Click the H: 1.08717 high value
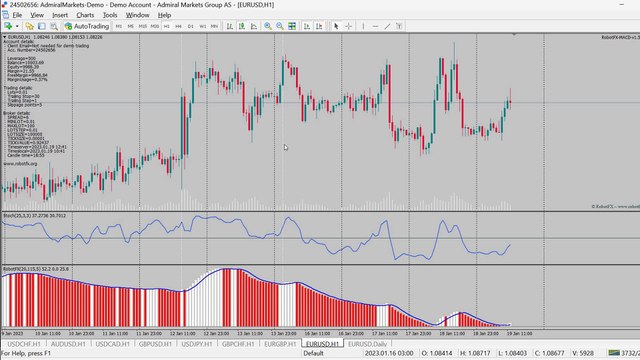The height and width of the screenshot is (360, 640). pos(475,353)
